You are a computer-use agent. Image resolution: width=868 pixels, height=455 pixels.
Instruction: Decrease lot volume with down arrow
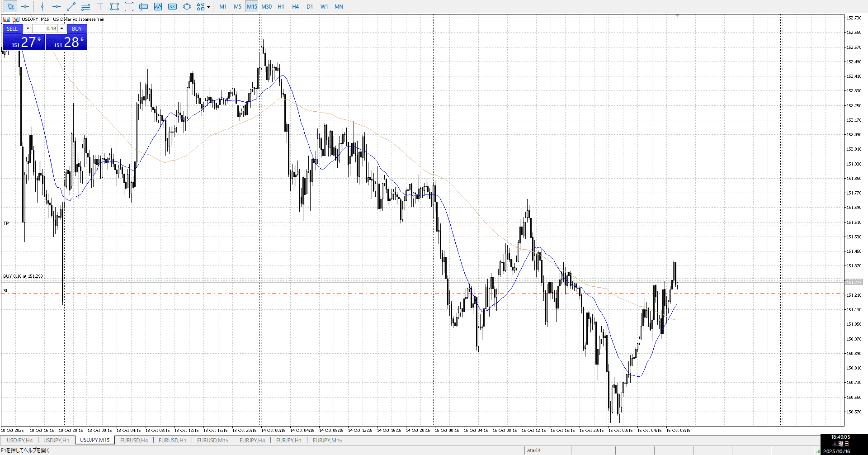coord(28,28)
